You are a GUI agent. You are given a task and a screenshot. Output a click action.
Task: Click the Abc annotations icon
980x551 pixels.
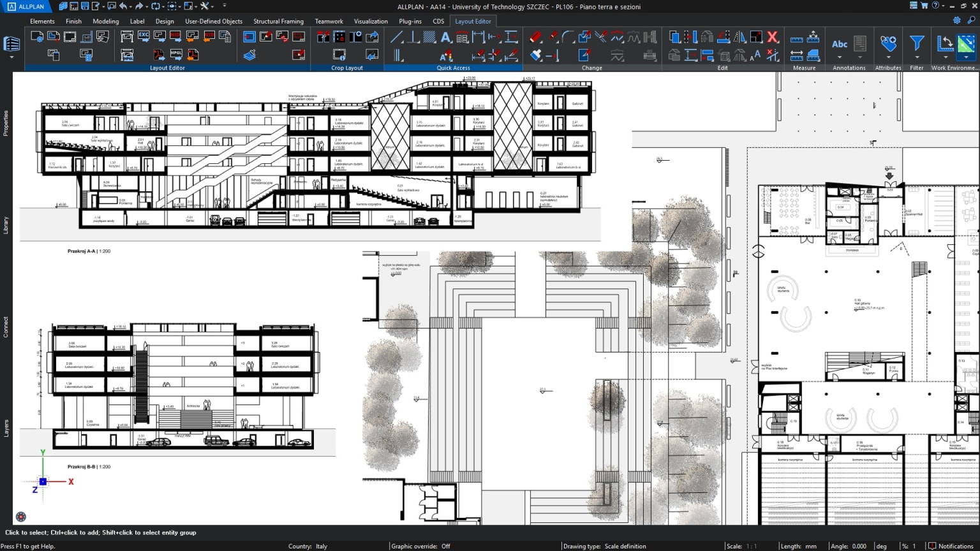pyautogui.click(x=840, y=44)
